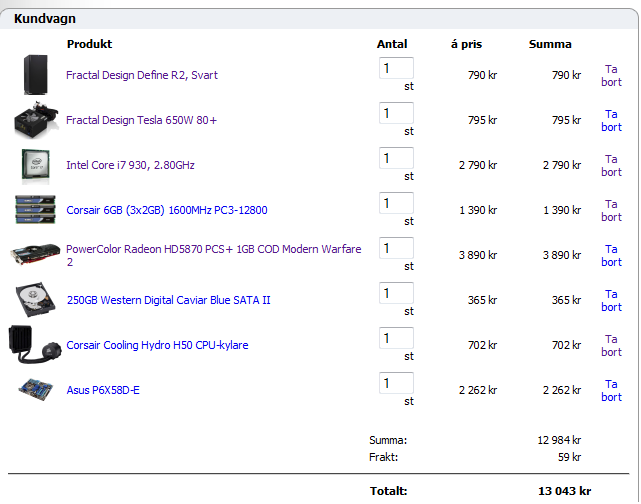
Task: Click the PowerColor Radeon graphics card image
Action: point(36,255)
